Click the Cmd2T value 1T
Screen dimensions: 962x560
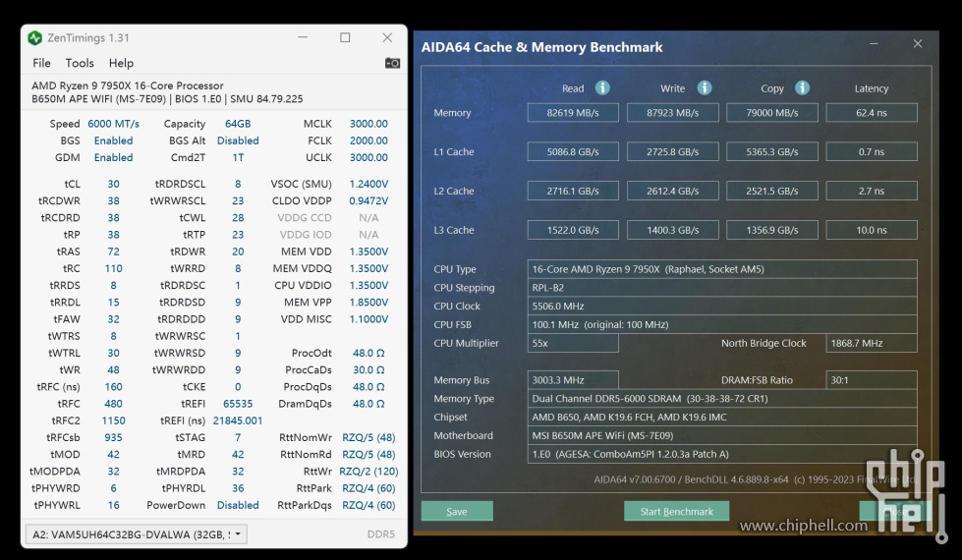pyautogui.click(x=238, y=157)
